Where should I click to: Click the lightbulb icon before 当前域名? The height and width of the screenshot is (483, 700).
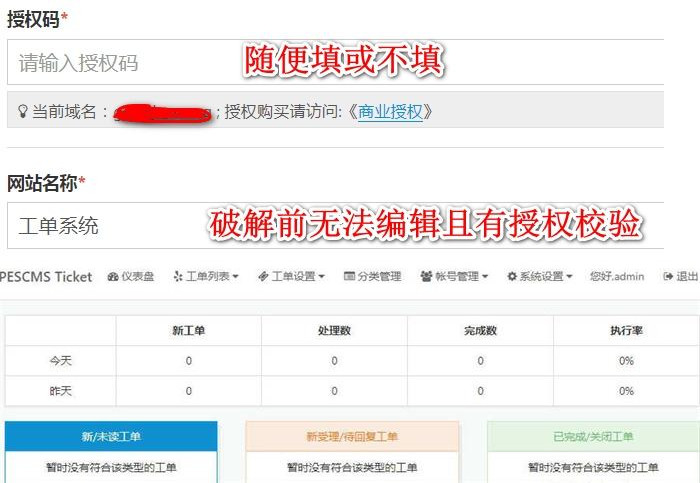coord(22,111)
